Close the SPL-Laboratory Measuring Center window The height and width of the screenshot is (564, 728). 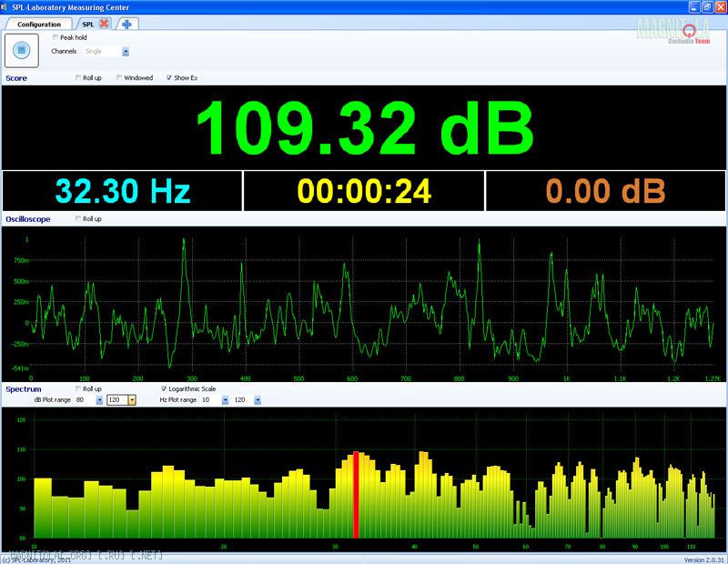[720, 7]
